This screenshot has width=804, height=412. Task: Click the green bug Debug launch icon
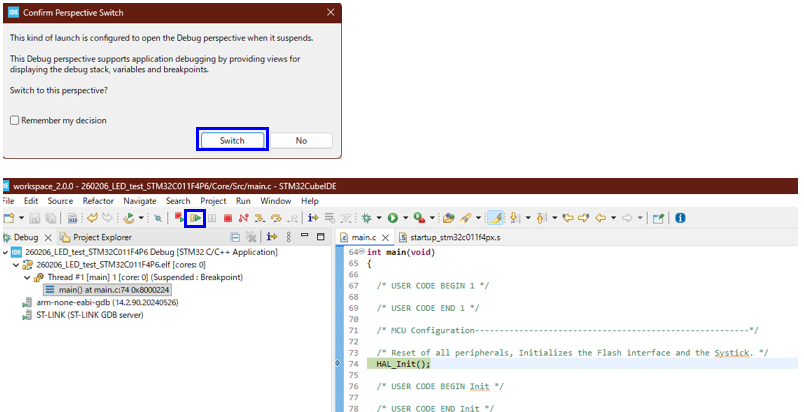(x=368, y=217)
